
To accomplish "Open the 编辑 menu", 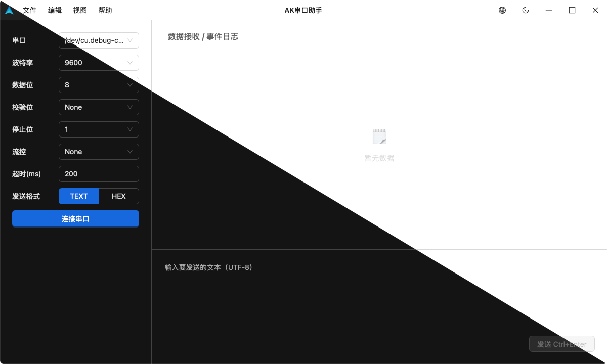I will coord(55,10).
